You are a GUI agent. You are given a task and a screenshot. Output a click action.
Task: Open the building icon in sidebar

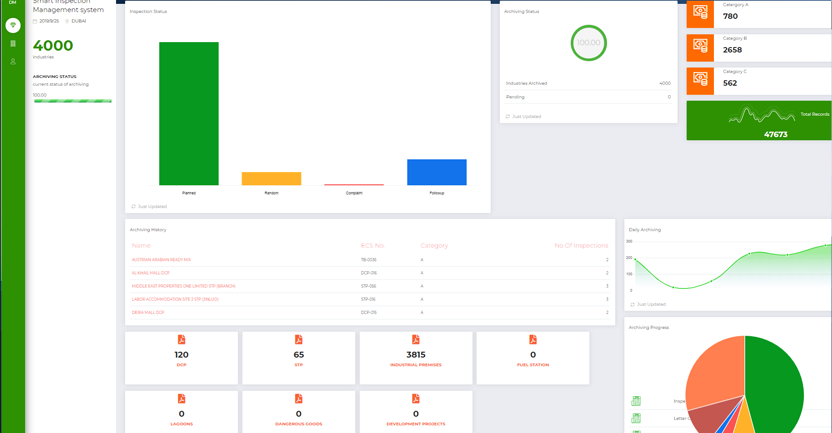(13, 44)
